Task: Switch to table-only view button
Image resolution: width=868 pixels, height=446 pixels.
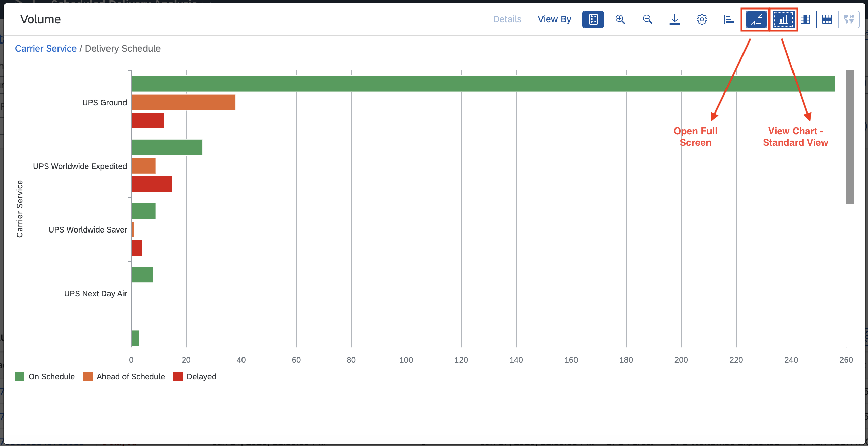Action: click(827, 19)
